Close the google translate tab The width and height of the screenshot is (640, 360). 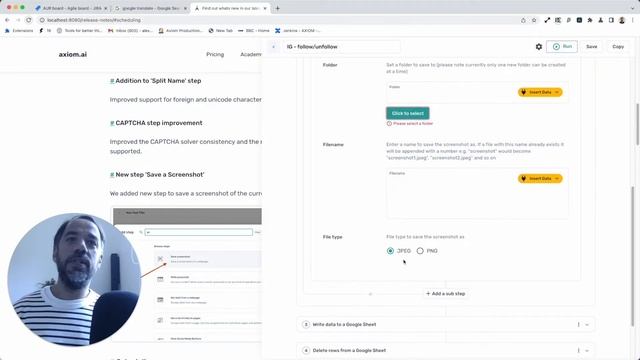[185, 8]
